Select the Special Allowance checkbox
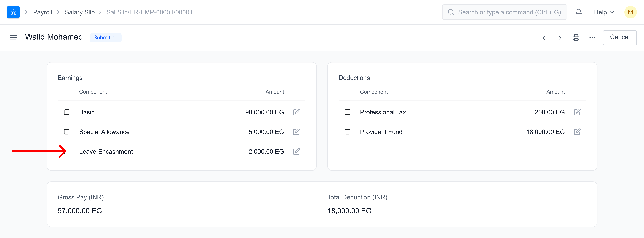Viewport: 644px width, 238px height. click(67, 132)
